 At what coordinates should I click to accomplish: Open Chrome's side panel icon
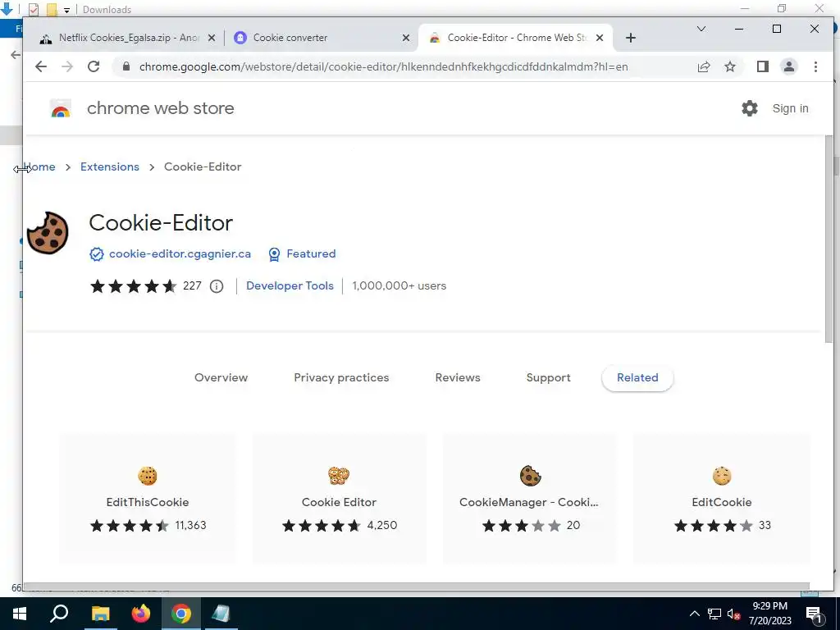[762, 66]
